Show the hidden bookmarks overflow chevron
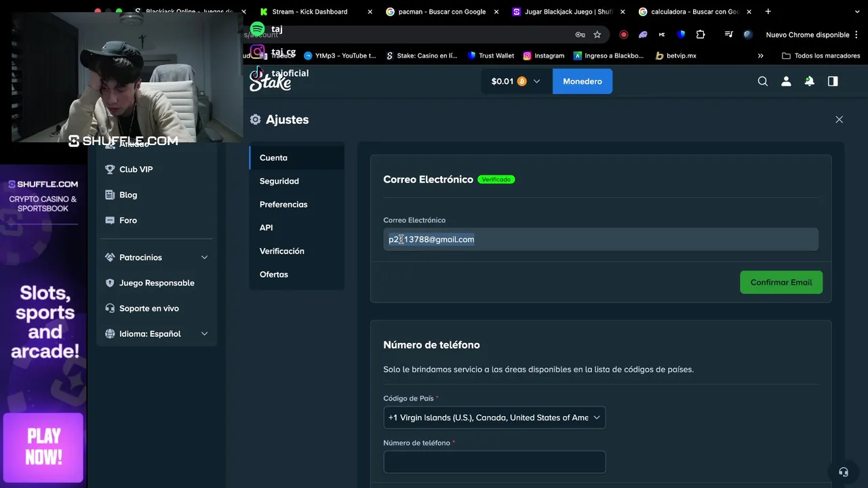This screenshot has height=488, width=868. click(761, 56)
